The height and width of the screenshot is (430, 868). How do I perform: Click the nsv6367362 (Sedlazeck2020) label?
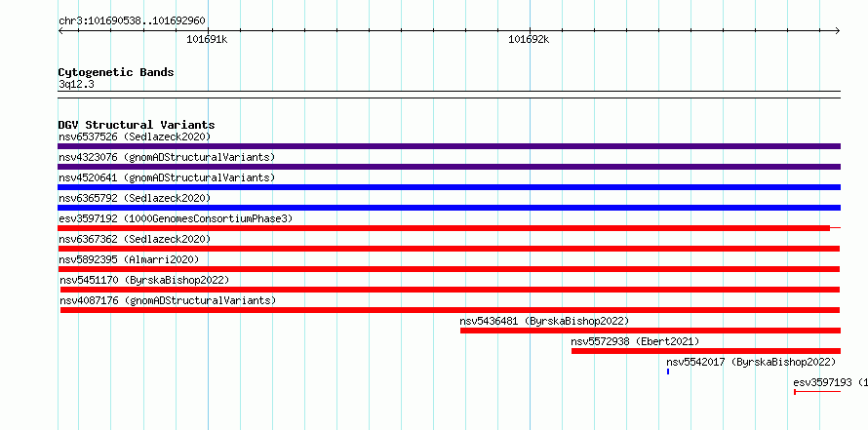135,239
